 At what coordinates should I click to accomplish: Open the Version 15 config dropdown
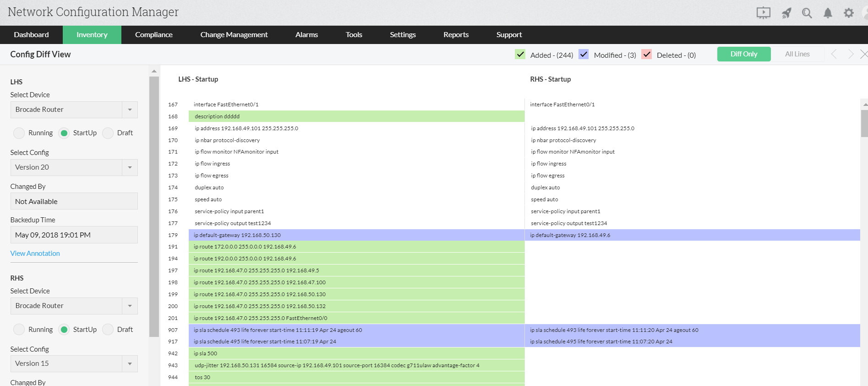click(130, 364)
